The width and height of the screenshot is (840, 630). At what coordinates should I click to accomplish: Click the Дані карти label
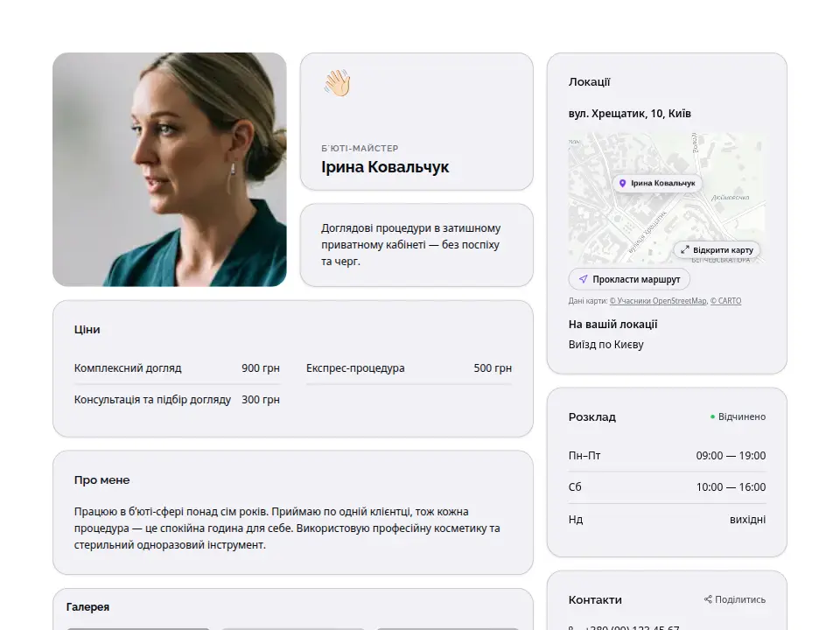point(588,300)
